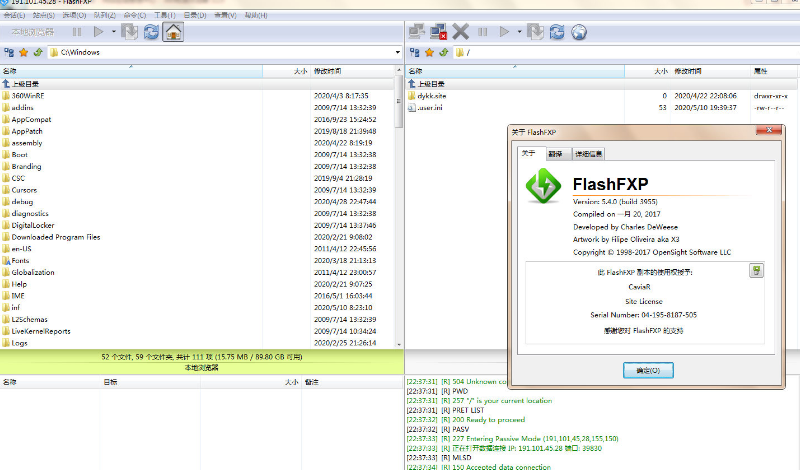
Task: Open the remote pane favorites star icon
Action: (x=430, y=52)
